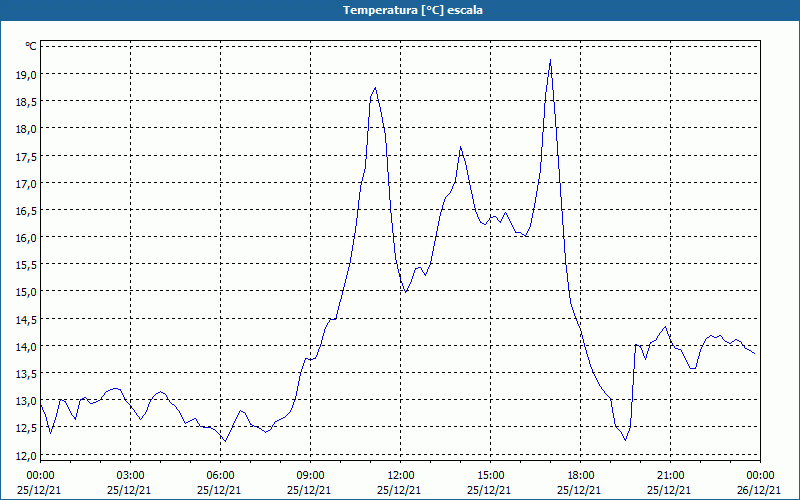Click the 13,5 y-axis value
This screenshot has height=500, width=800.
tap(27, 373)
